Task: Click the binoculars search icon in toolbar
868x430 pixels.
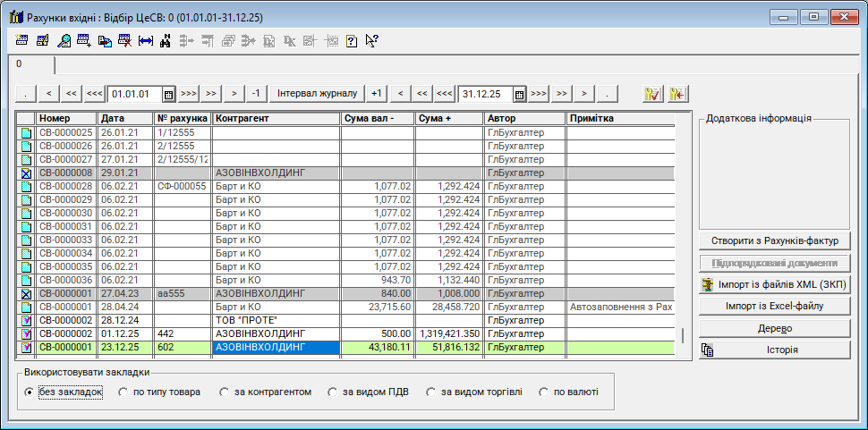Action: pos(165,40)
